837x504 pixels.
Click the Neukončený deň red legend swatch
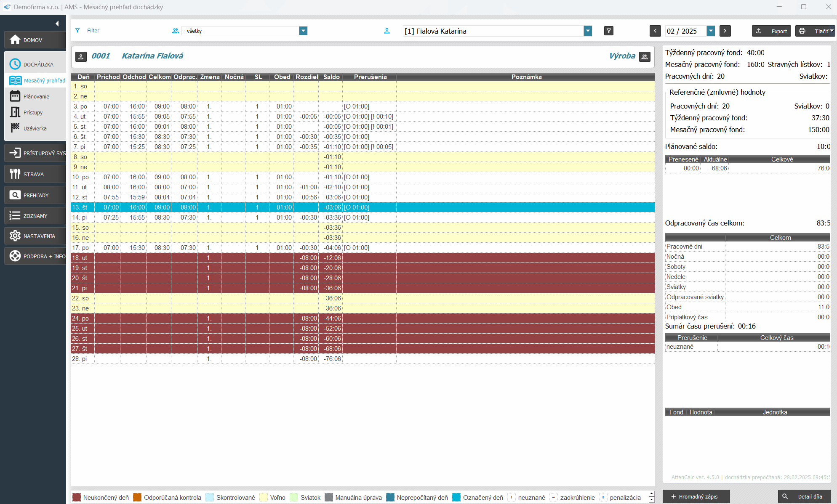(77, 497)
